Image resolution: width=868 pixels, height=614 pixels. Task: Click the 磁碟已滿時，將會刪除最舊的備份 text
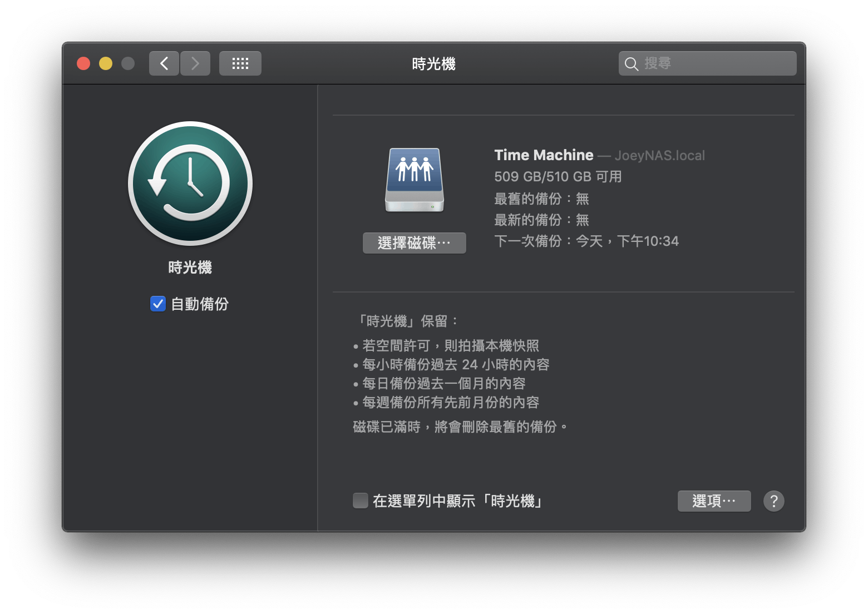(460, 427)
